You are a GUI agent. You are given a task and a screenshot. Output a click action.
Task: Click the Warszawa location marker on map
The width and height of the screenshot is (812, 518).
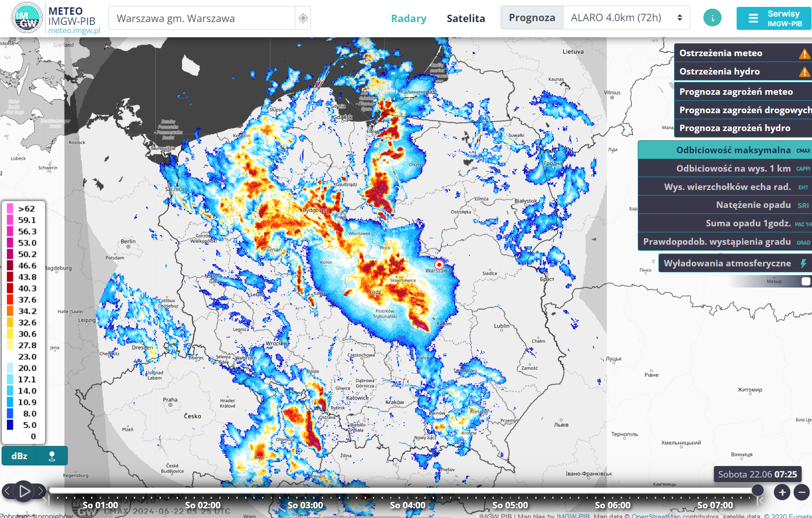coord(439,265)
